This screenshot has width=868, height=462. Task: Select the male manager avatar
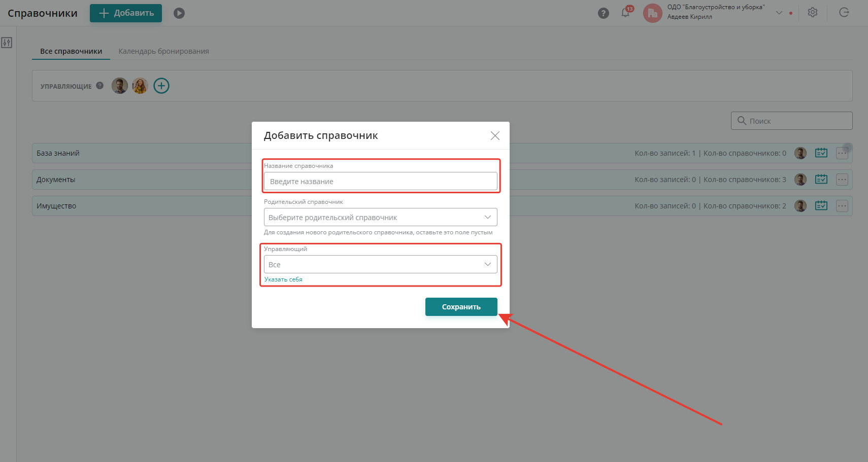pos(120,86)
